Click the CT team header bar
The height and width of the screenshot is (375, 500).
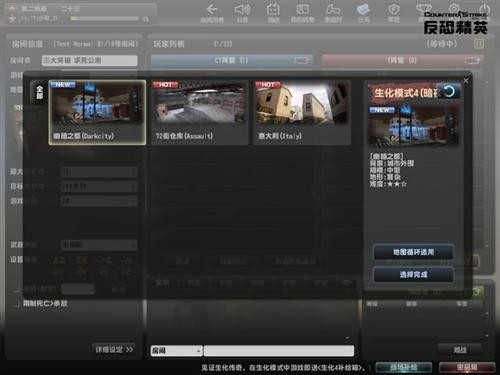click(231, 60)
